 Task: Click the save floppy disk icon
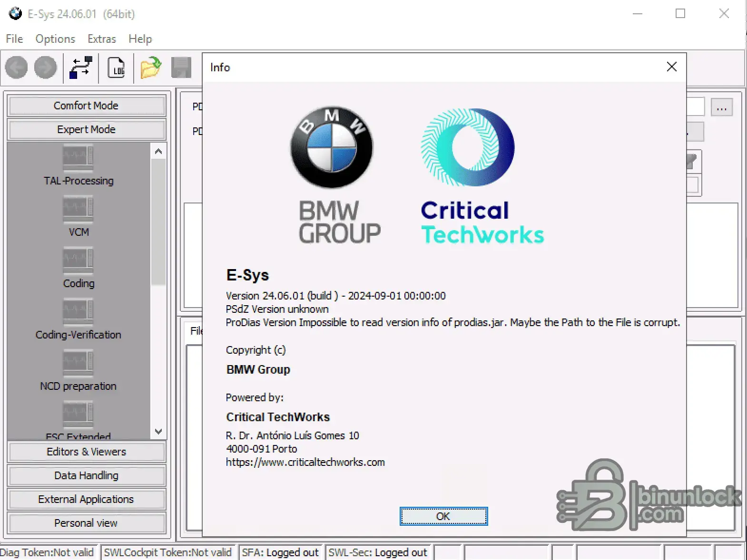tap(181, 68)
